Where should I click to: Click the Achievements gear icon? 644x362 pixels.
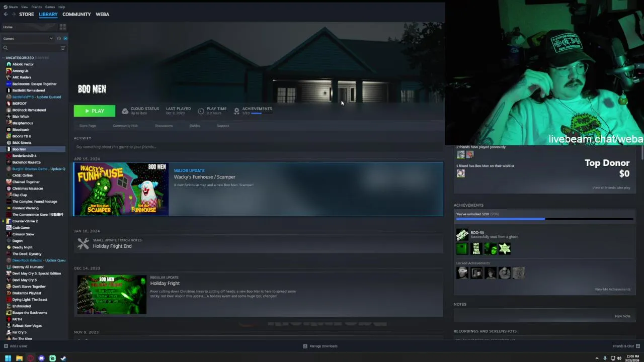coord(236,111)
